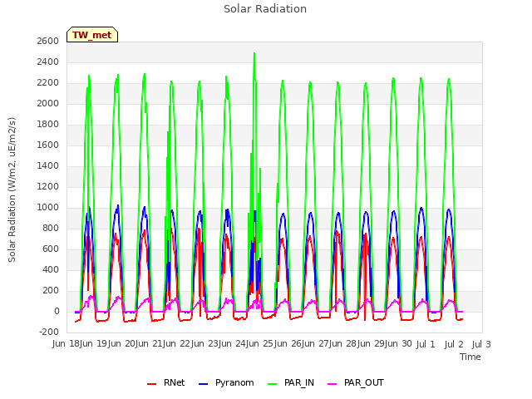Click the Jul 2 x-axis date label

pyautogui.click(x=454, y=344)
